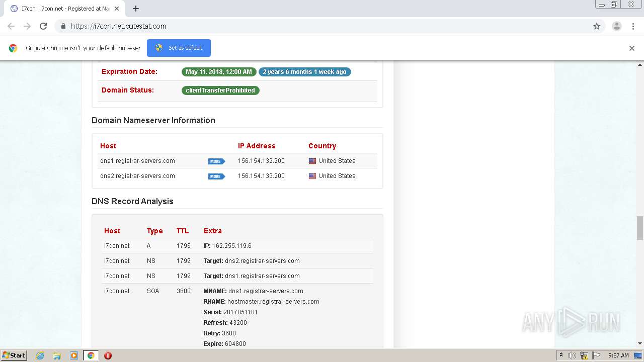
Task: Click the DNS Record Analysis heading
Action: (x=132, y=201)
